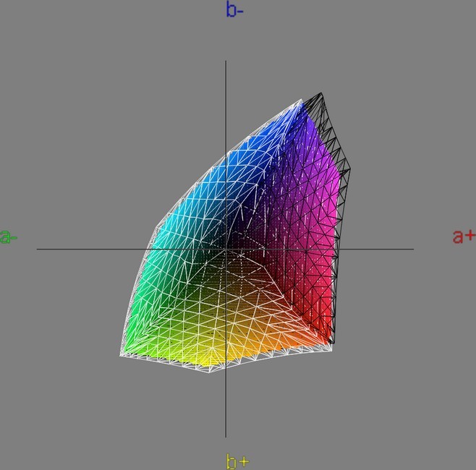Click the red a+ axis label
This screenshot has width=476, height=470.
click(464, 236)
